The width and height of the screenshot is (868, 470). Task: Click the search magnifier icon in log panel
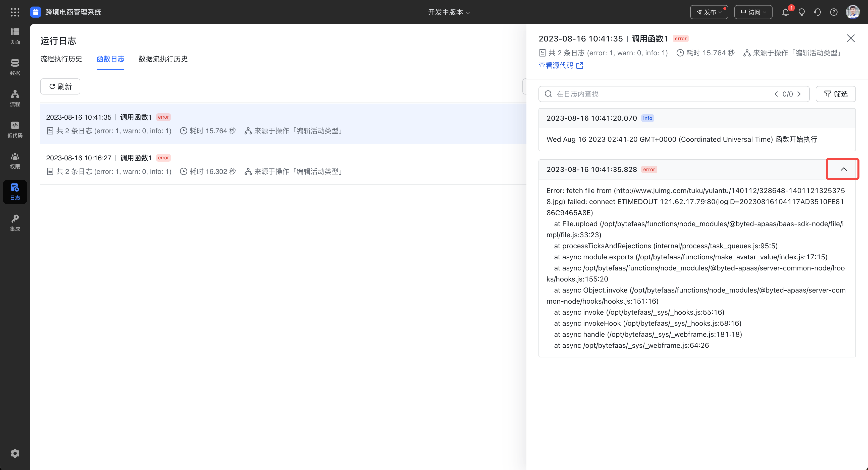[549, 94]
